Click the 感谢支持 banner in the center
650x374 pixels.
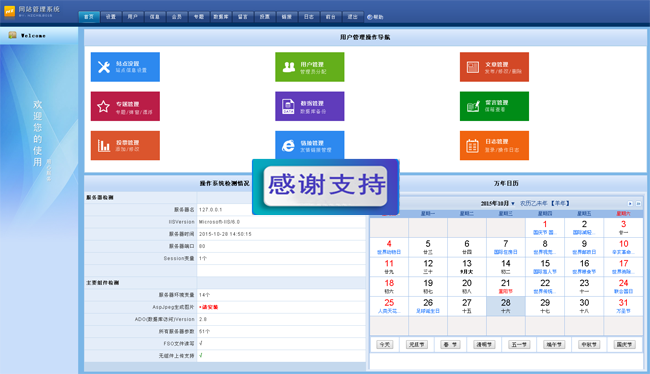point(326,187)
